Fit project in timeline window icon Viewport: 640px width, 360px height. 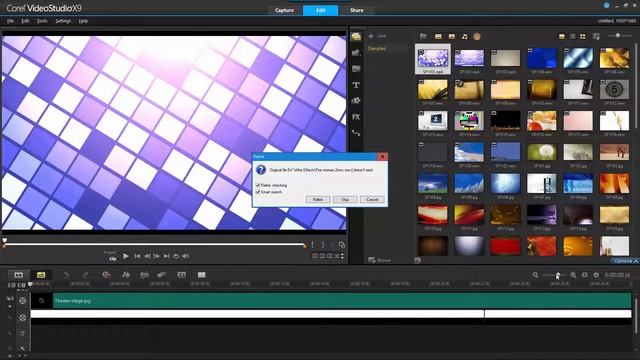585,275
